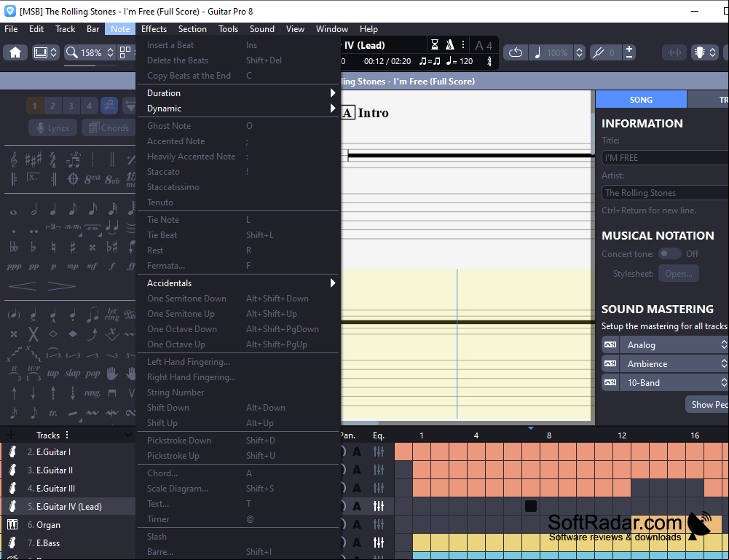Toggle the loop playback button

pyautogui.click(x=515, y=52)
